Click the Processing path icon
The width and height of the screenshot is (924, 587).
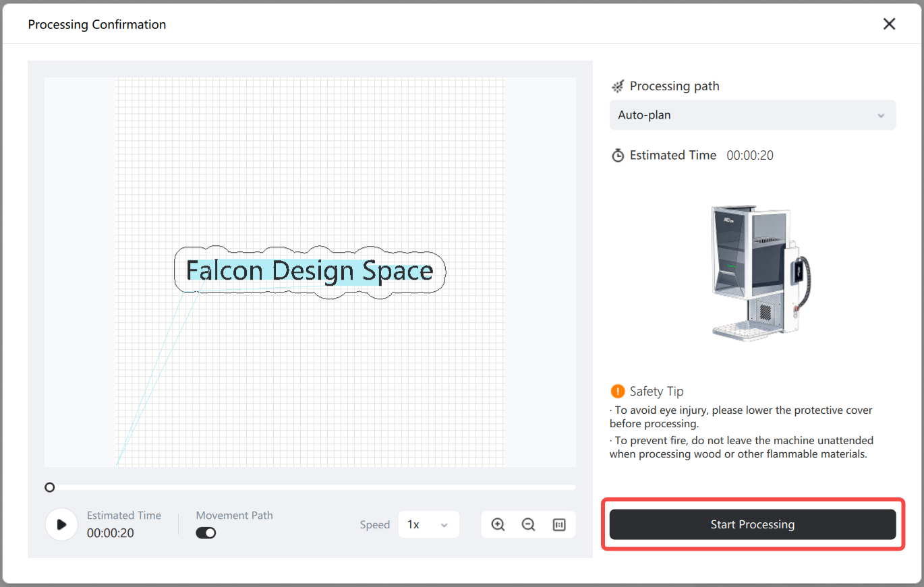click(x=618, y=86)
